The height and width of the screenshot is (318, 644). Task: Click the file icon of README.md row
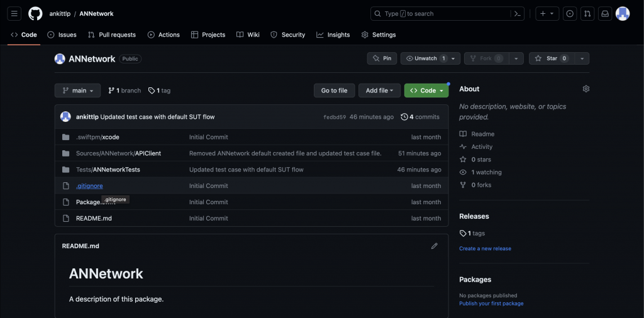tap(65, 218)
